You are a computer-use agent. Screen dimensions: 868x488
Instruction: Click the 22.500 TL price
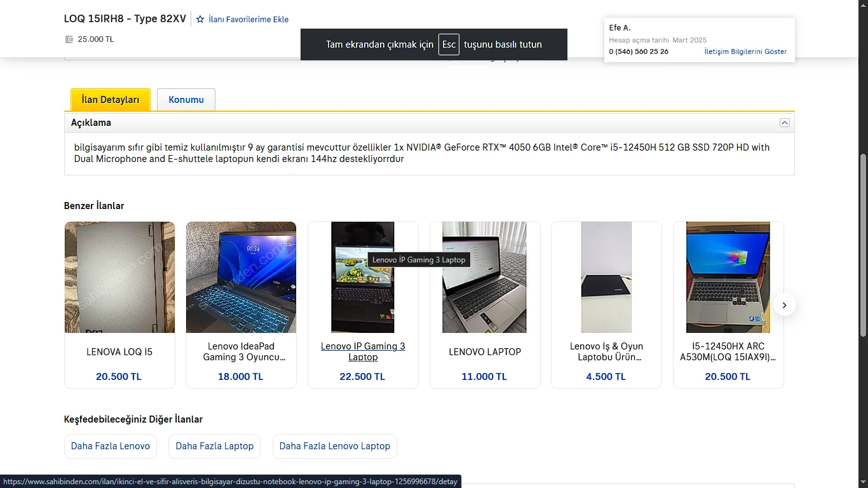363,377
